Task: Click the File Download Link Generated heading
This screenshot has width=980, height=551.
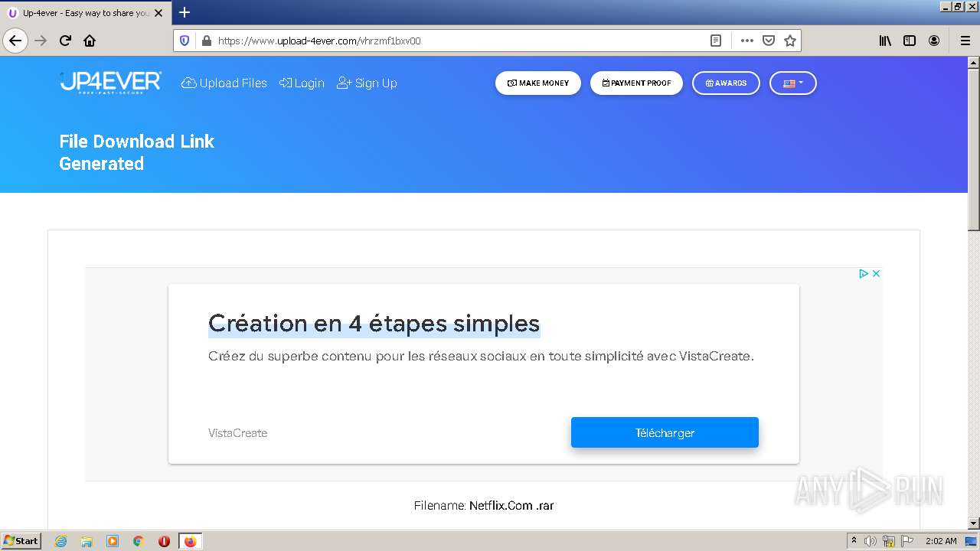Action: [136, 152]
